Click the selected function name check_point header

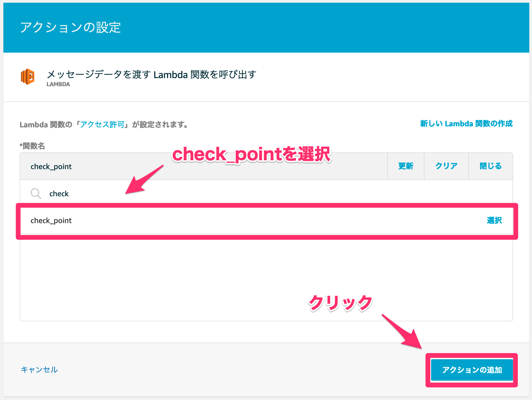51,166
